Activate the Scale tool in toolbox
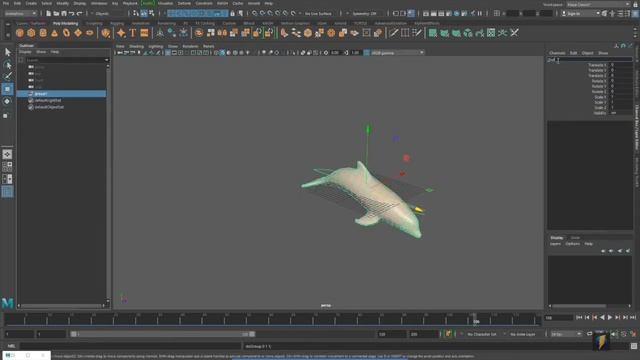 click(6, 116)
